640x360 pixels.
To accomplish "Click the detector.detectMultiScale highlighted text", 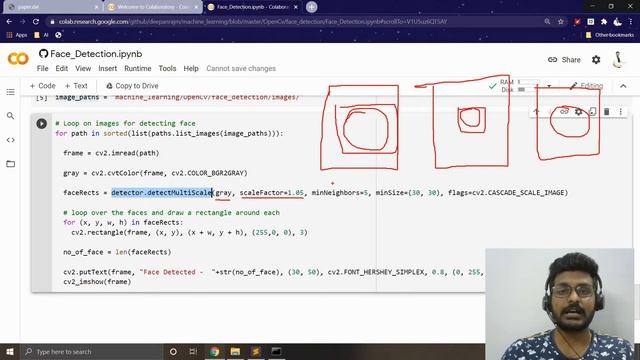I will pyautogui.click(x=162, y=193).
